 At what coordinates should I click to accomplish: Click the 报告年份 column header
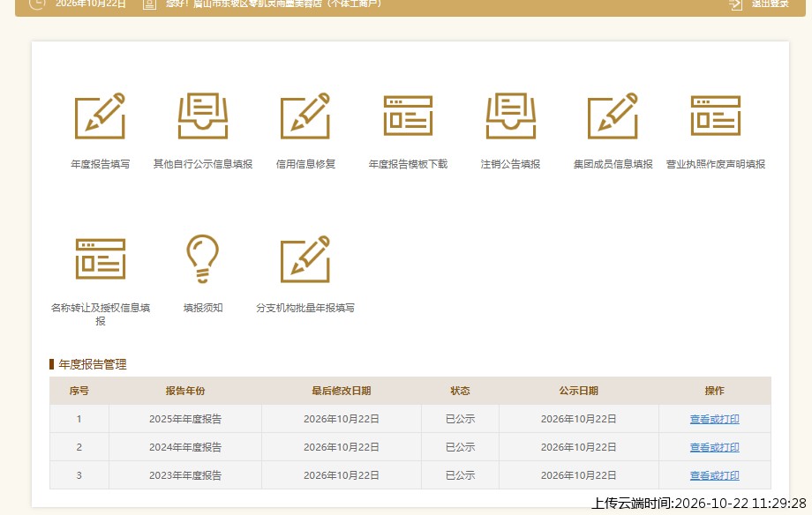pyautogui.click(x=185, y=391)
